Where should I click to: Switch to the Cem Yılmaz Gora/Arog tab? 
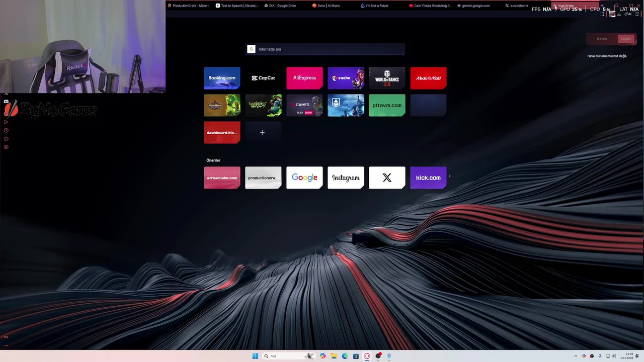[430, 6]
